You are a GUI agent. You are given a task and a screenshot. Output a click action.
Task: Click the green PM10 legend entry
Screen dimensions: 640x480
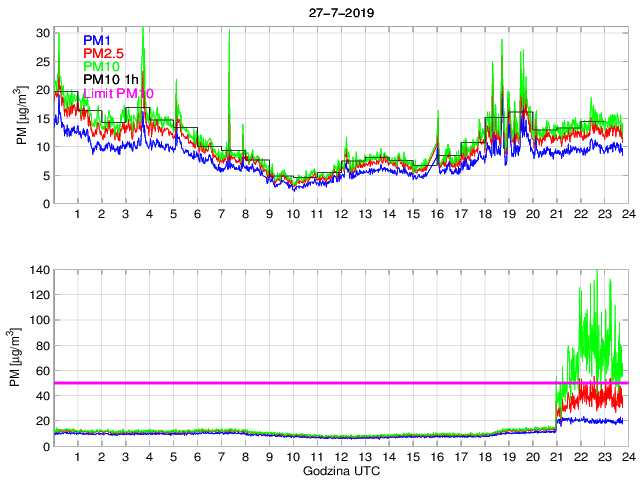pyautogui.click(x=102, y=66)
